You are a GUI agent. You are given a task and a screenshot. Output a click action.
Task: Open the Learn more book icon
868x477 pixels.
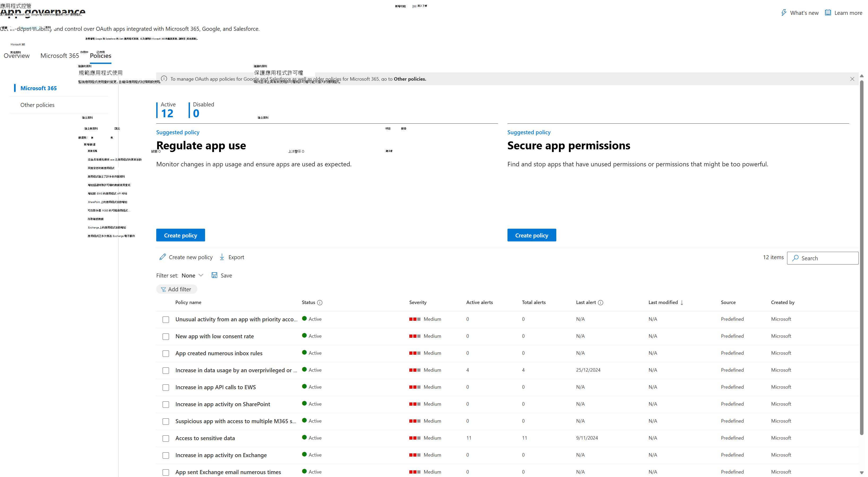(828, 12)
